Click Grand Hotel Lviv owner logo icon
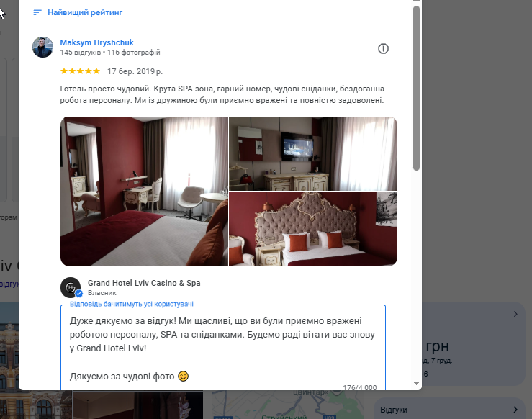 [71, 287]
